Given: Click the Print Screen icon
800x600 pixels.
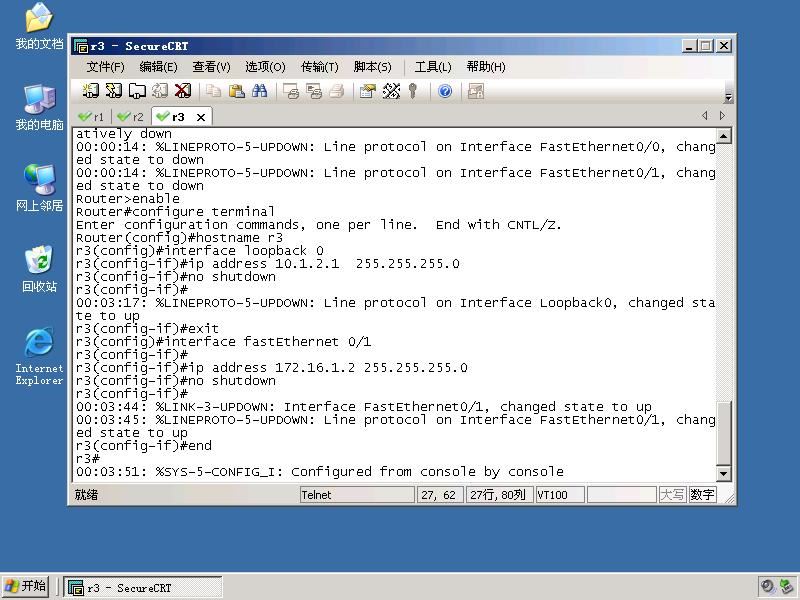Looking at the screenshot, I should click(291, 91).
